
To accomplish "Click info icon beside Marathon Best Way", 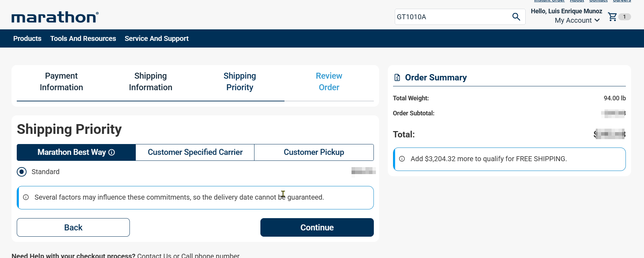I will 112,152.
